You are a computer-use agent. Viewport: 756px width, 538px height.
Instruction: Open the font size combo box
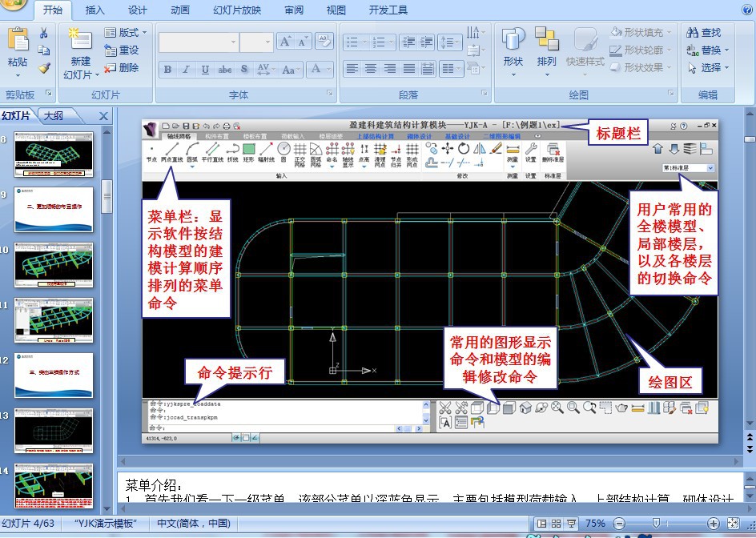(257, 42)
